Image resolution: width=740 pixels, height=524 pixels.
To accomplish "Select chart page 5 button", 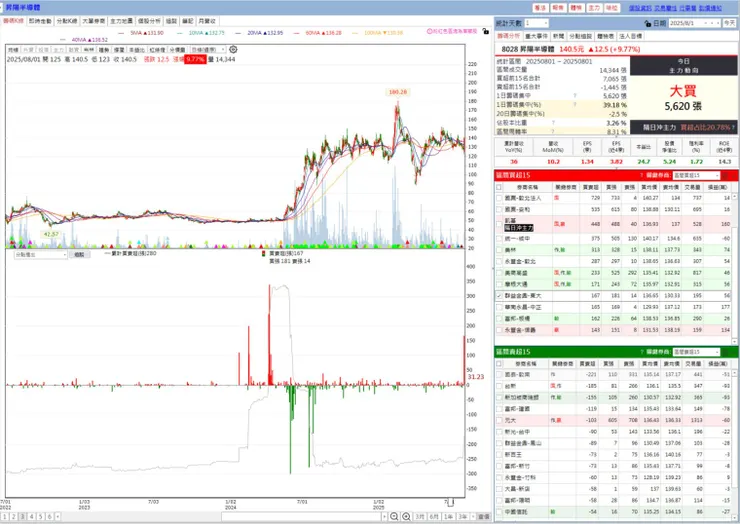I will [x=41, y=516].
